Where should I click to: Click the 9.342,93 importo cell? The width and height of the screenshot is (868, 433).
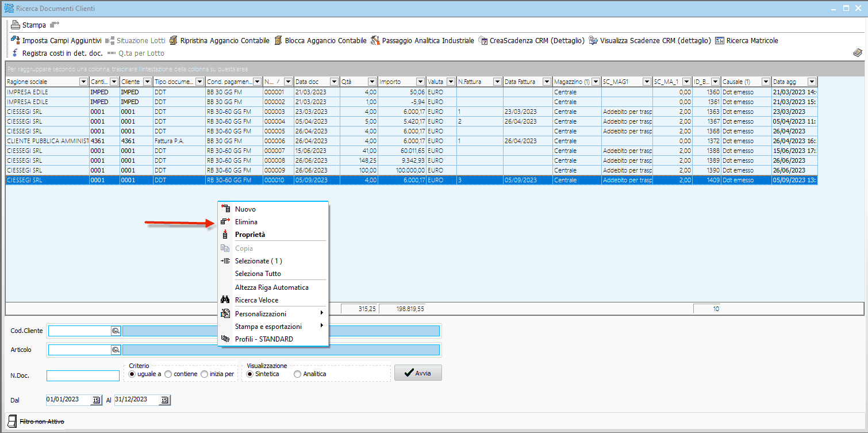click(402, 160)
